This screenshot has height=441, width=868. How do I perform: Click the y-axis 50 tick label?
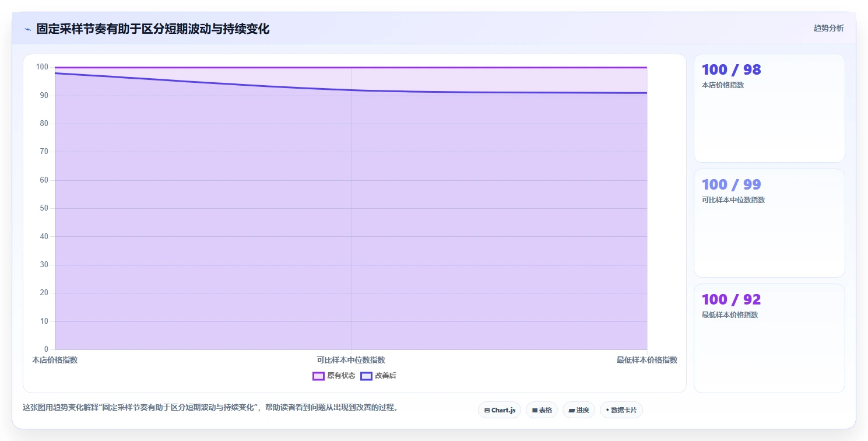tap(44, 208)
